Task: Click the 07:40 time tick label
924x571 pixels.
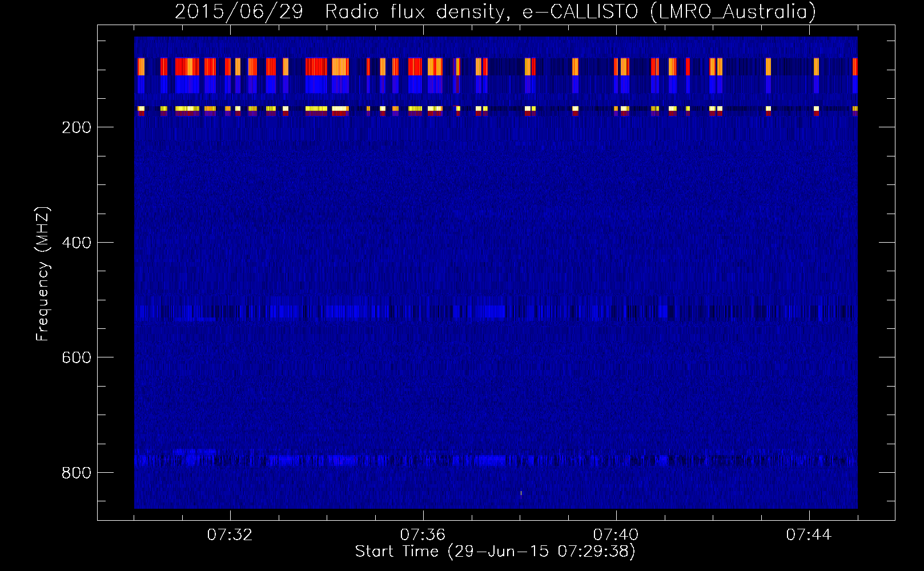Action: [x=616, y=535]
